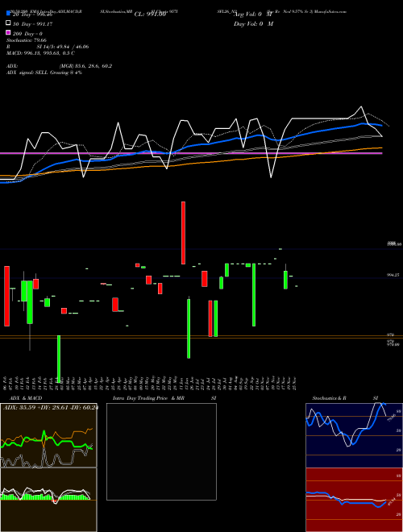
Task: Click the blue-background Stochastics chart
Action: click(x=354, y=435)
